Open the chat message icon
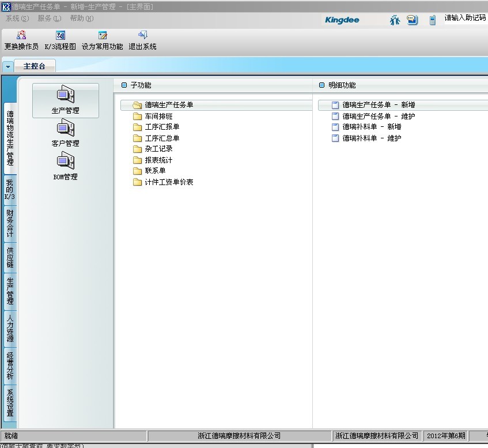Viewport: 488px width, 448px height. (412, 20)
